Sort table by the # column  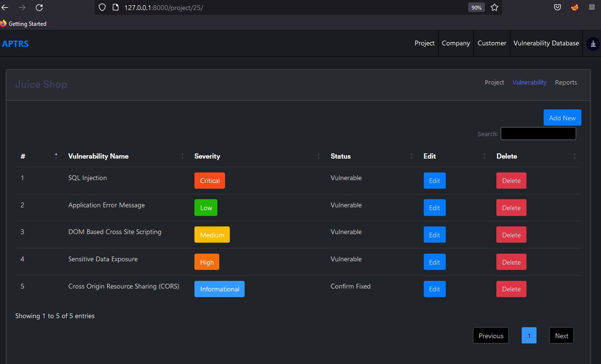[39, 156]
